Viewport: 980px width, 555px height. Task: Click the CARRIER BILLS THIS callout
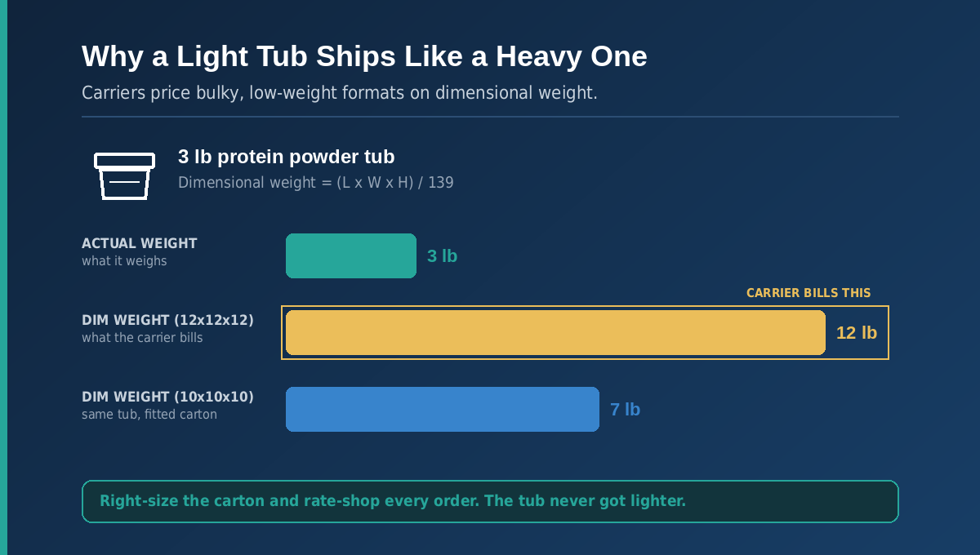(808, 293)
